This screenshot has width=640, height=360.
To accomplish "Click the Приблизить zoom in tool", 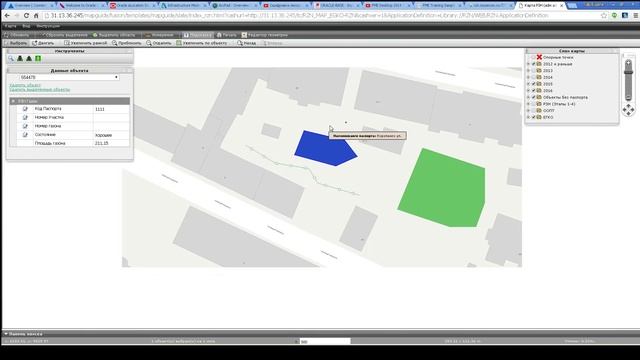I will (x=127, y=43).
